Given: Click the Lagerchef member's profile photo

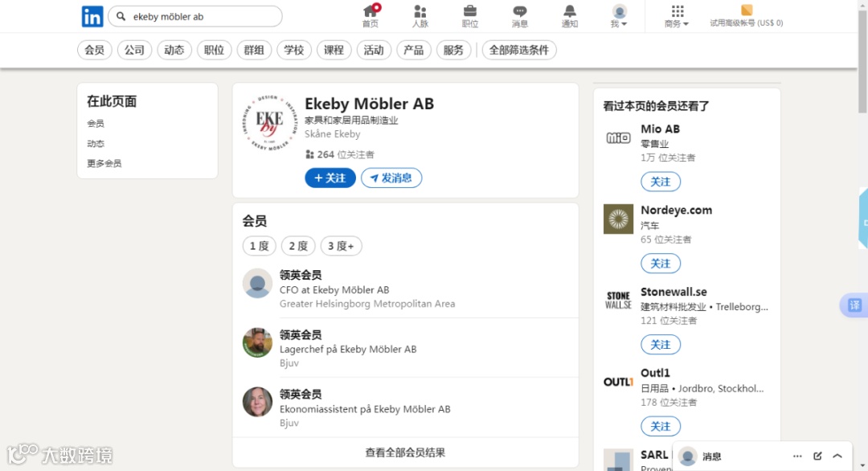Looking at the screenshot, I should pos(257,342).
